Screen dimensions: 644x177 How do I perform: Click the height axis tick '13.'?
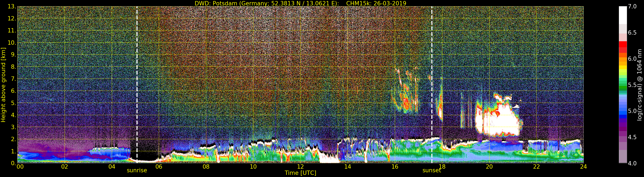[12, 6]
